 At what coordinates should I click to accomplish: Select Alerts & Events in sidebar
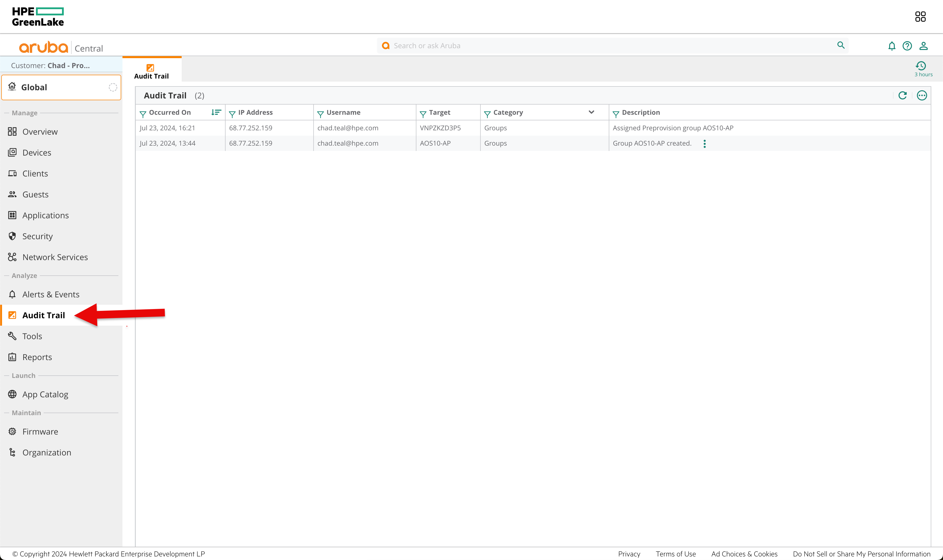(51, 294)
